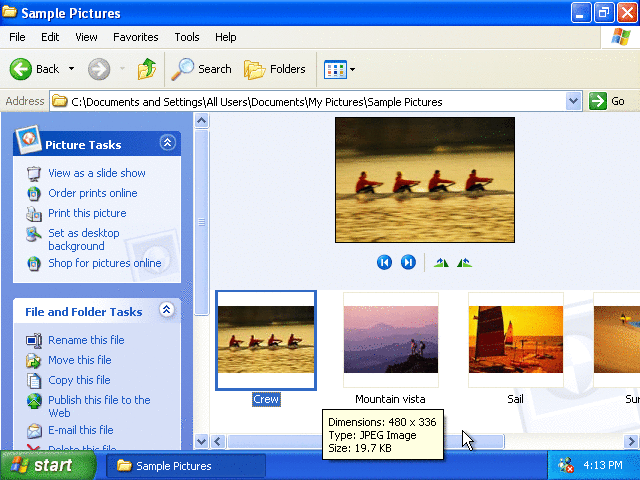Select the Sail thumbnail
The width and height of the screenshot is (640, 480).
[x=516, y=340]
